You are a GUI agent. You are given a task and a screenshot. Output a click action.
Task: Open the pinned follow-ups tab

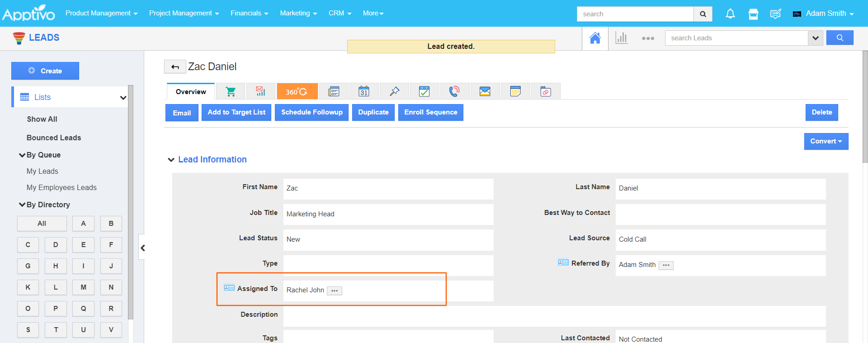(394, 91)
